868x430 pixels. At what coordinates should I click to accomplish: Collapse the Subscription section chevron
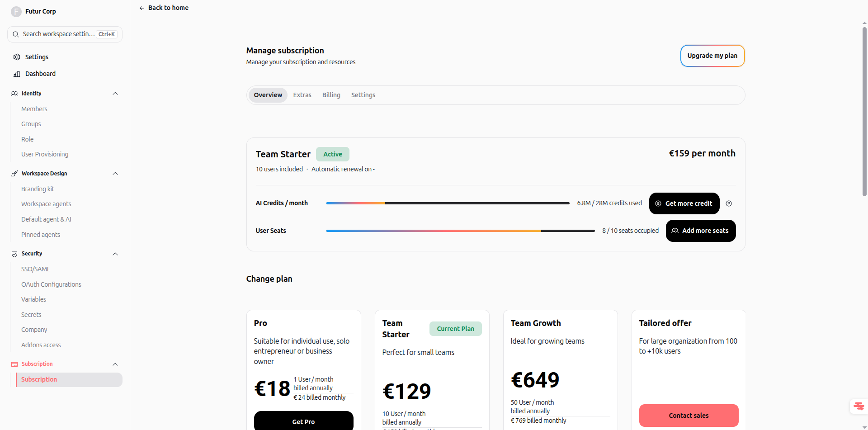pos(115,364)
